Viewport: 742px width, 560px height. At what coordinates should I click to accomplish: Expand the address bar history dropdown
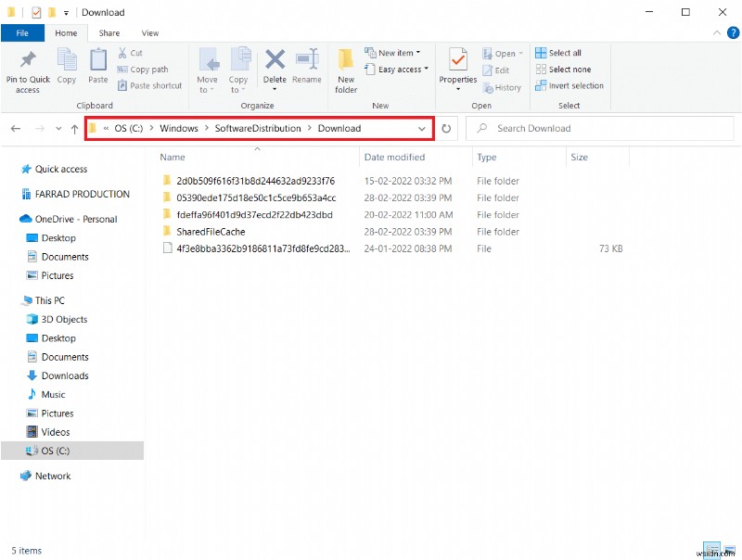(x=422, y=128)
